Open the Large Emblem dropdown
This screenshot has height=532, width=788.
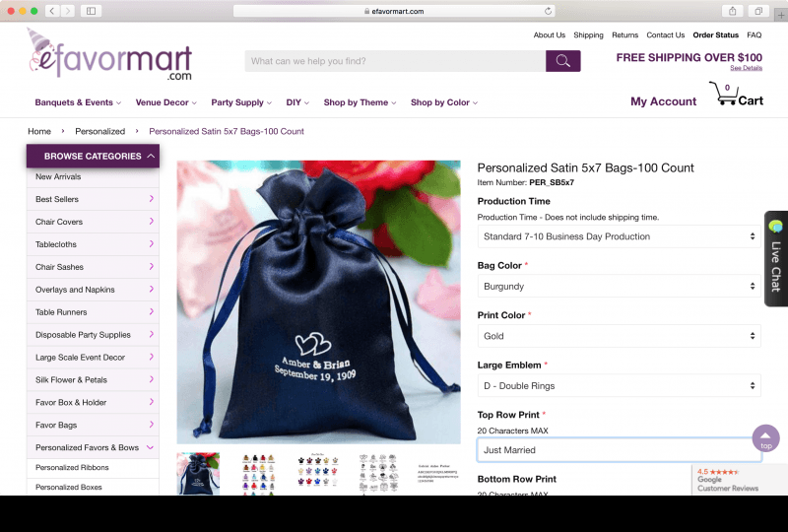tap(619, 385)
